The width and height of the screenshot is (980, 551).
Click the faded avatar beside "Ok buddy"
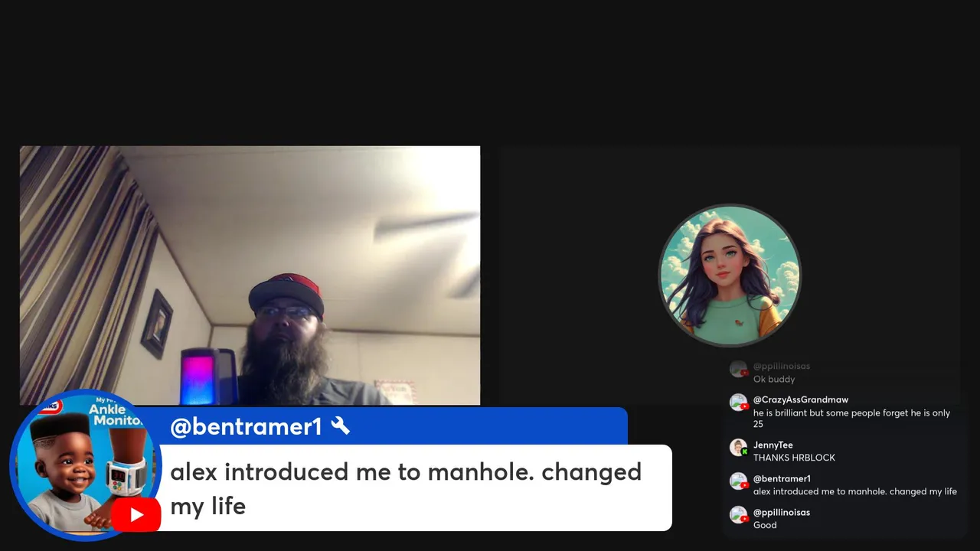pyautogui.click(x=738, y=368)
